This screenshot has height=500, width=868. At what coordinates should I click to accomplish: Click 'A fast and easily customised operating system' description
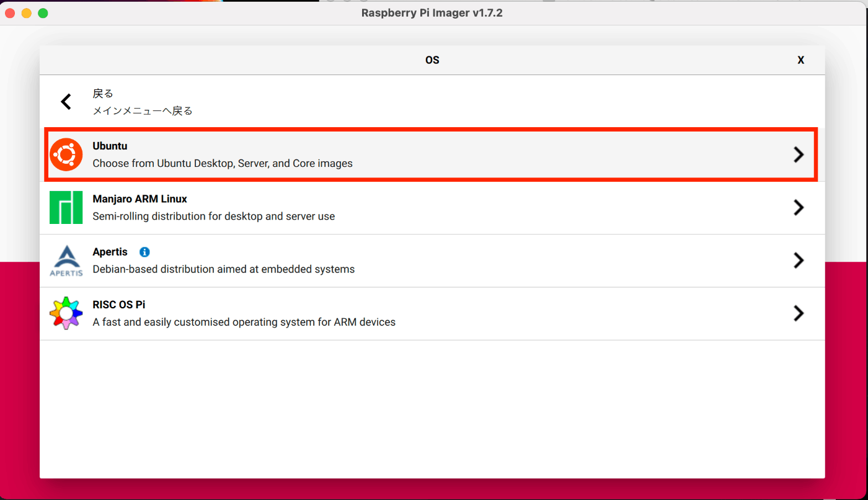pos(244,322)
